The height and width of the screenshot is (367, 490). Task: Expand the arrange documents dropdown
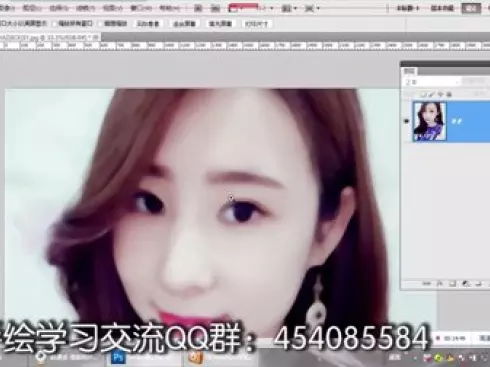pyautogui.click(x=289, y=8)
